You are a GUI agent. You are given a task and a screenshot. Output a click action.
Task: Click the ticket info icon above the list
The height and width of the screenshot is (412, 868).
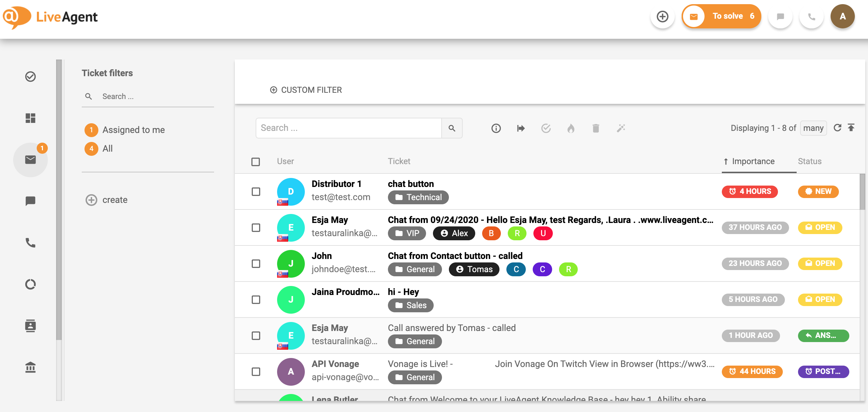click(496, 128)
